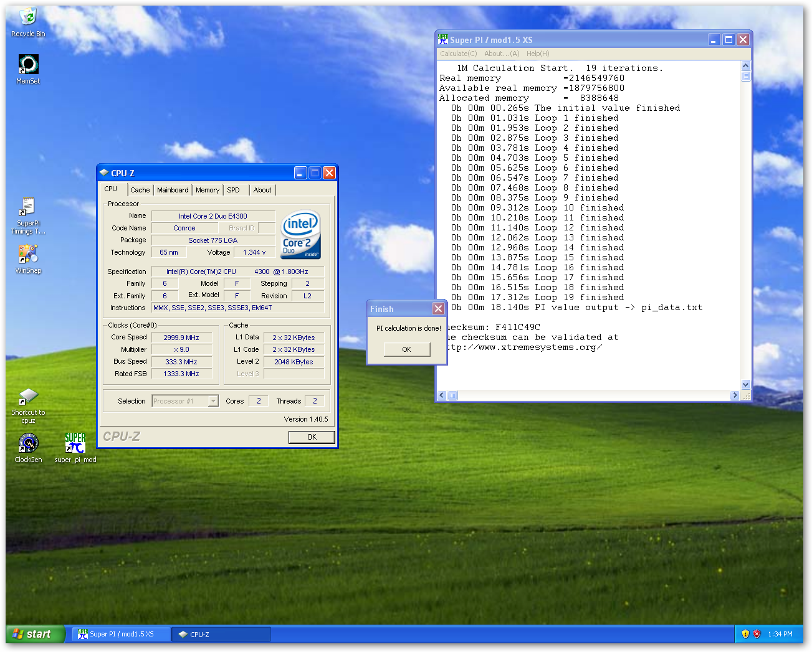Open the Windows Start menu
The image size is (812, 652).
(35, 634)
